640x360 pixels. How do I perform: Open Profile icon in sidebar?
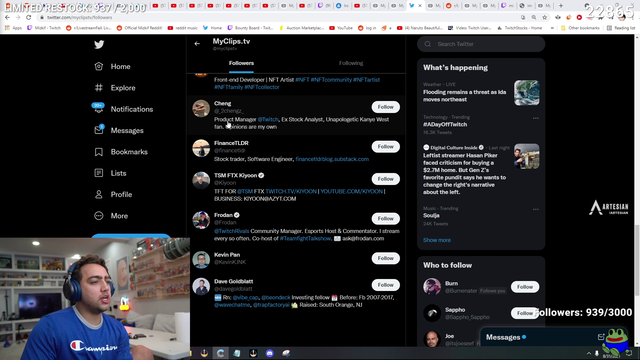coord(99,194)
